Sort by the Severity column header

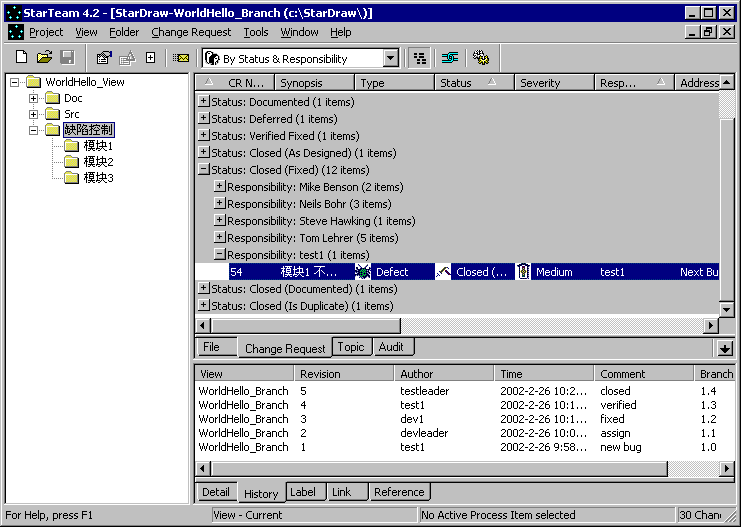554,83
